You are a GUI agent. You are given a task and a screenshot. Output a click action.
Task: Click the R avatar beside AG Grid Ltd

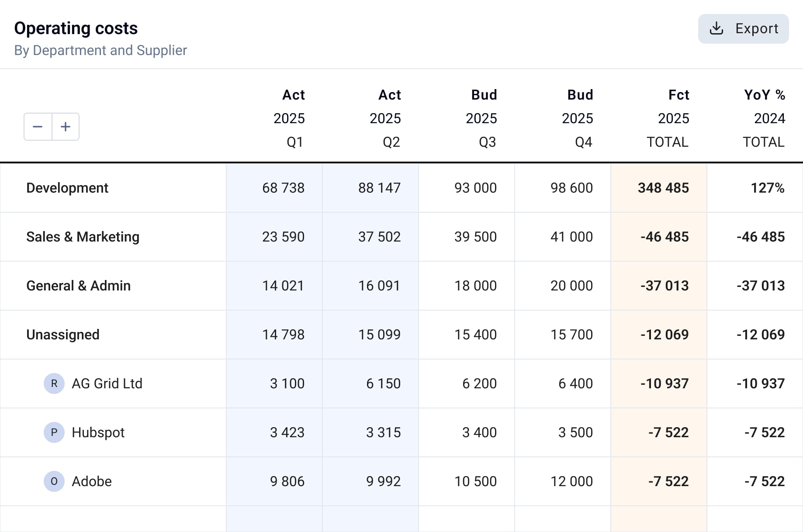(54, 383)
